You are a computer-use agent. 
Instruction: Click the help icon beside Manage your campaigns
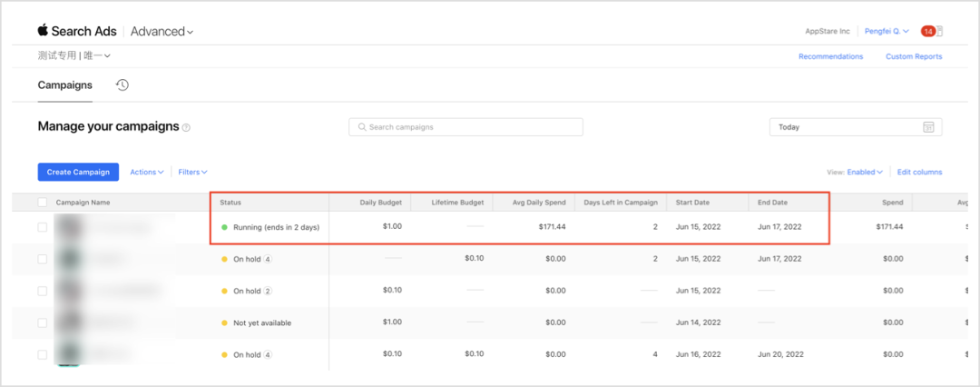click(187, 128)
